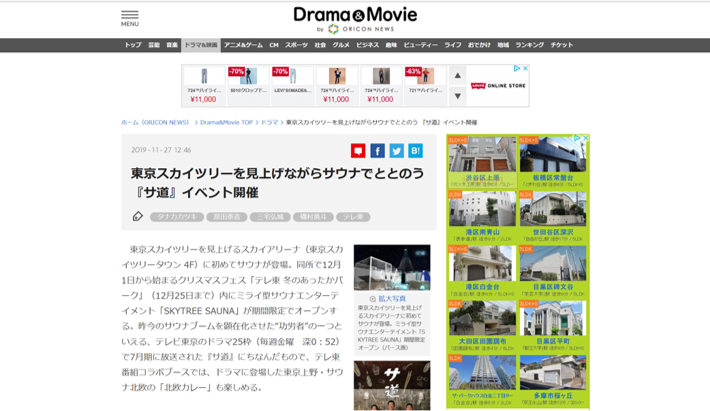710x411 pixels.
Task: Share article on Twitter
Action: click(x=397, y=151)
